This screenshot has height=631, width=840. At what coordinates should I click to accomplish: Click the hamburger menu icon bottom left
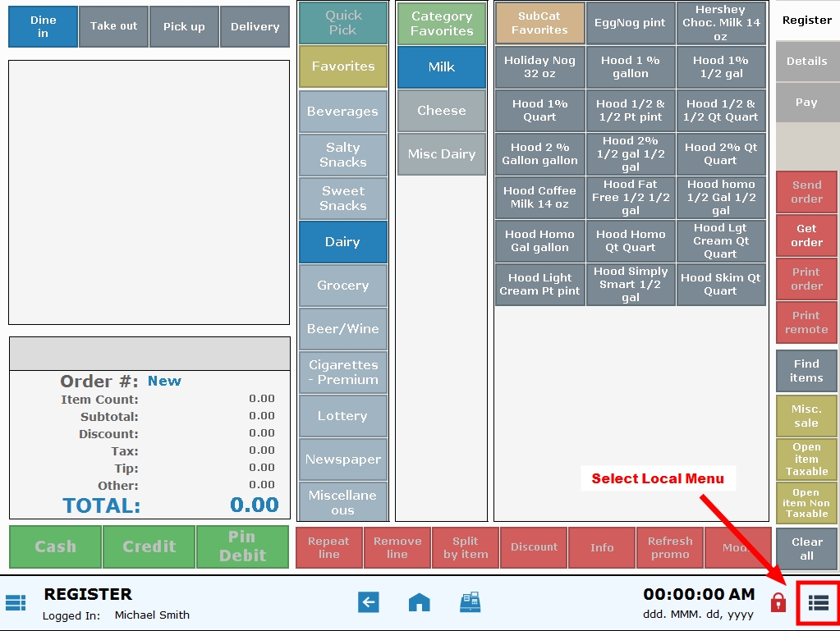click(x=16, y=601)
